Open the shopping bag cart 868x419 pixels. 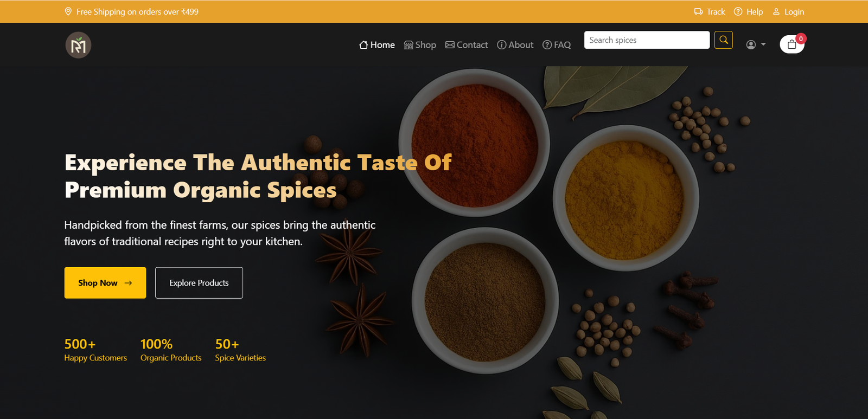point(792,44)
